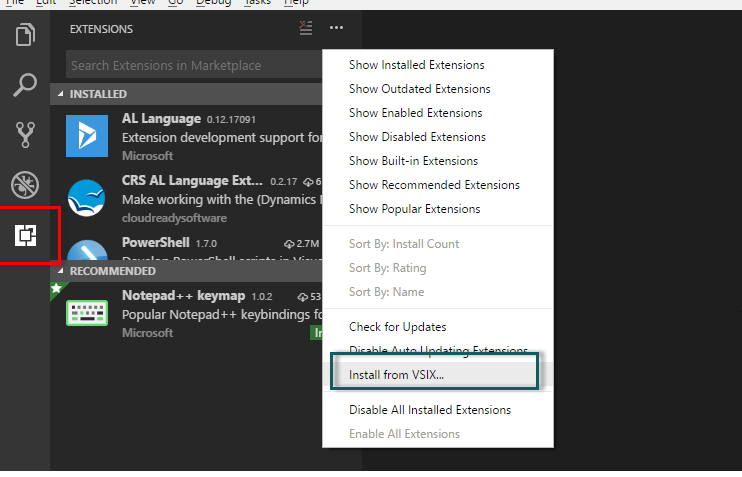Select Check for Updates

tap(397, 327)
